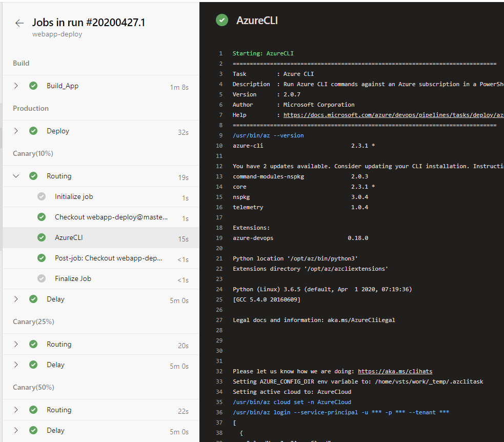
Task: Click log line 'Author : Microsoft Corporation'
Action: pyautogui.click(x=293, y=105)
